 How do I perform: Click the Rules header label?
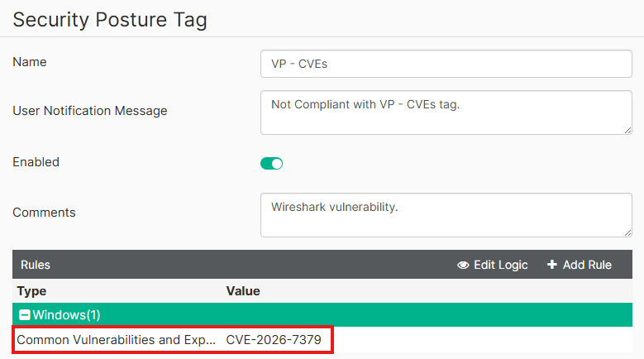pos(36,265)
